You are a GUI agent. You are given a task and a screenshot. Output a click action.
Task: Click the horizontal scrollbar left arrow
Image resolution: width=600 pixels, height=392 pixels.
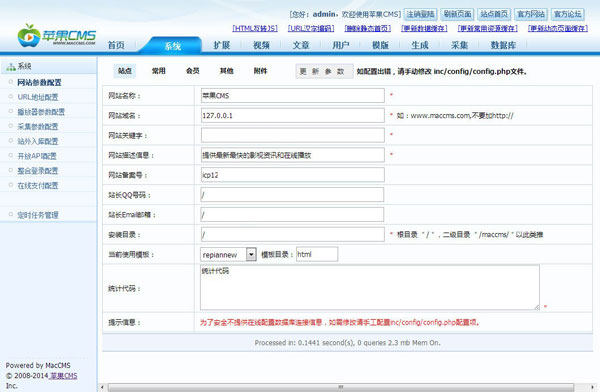pyautogui.click(x=102, y=387)
